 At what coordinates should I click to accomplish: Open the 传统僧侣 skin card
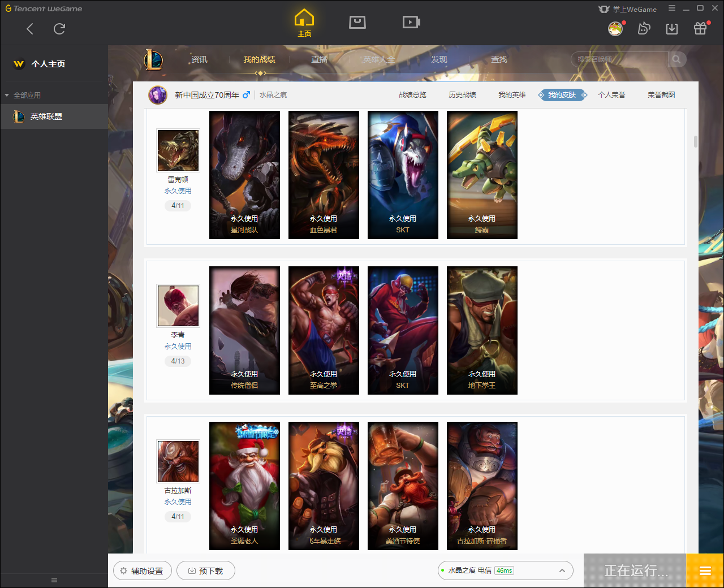pyautogui.click(x=244, y=330)
